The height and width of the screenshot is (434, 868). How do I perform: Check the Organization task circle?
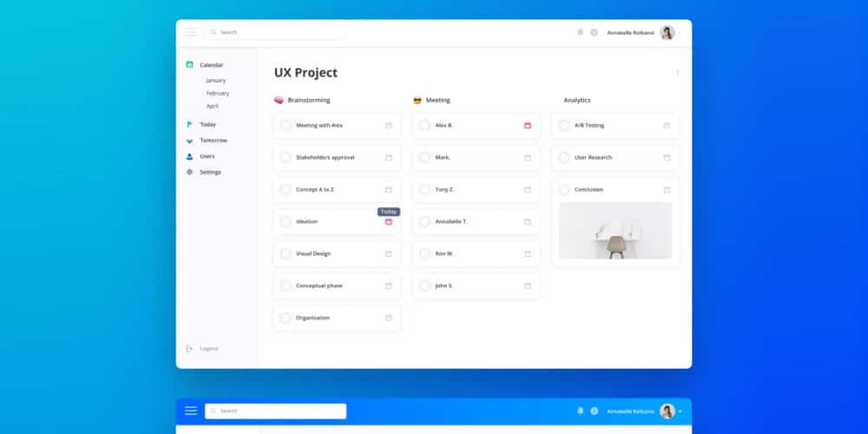tap(286, 318)
